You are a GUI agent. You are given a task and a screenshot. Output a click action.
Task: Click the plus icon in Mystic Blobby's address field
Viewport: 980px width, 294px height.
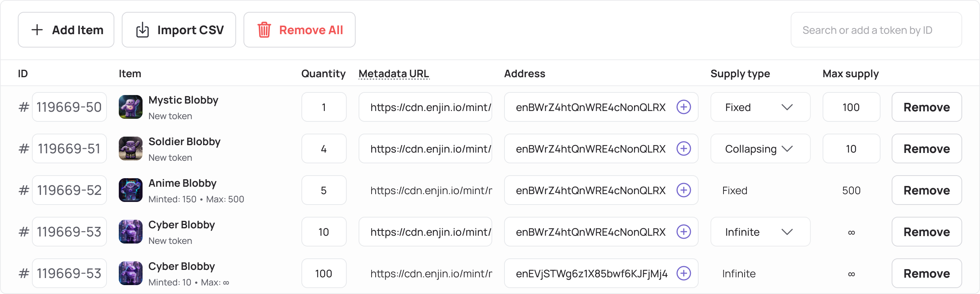(684, 107)
